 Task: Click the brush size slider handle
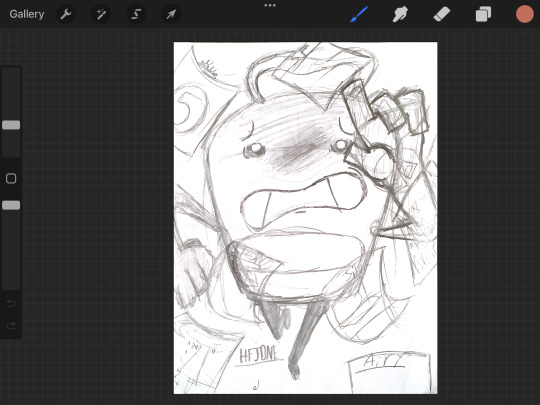click(x=11, y=125)
